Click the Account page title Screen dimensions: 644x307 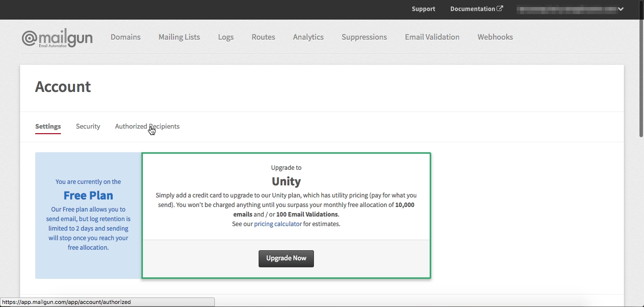(63, 86)
